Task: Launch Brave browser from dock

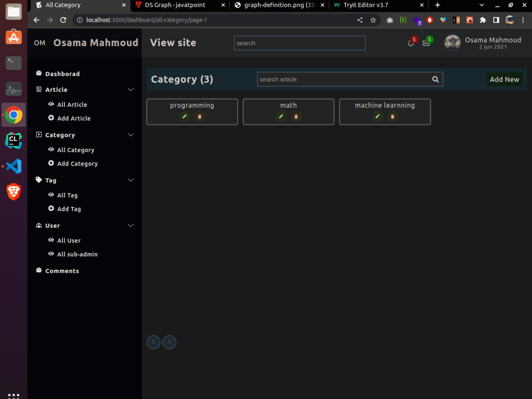Action: 14,192
